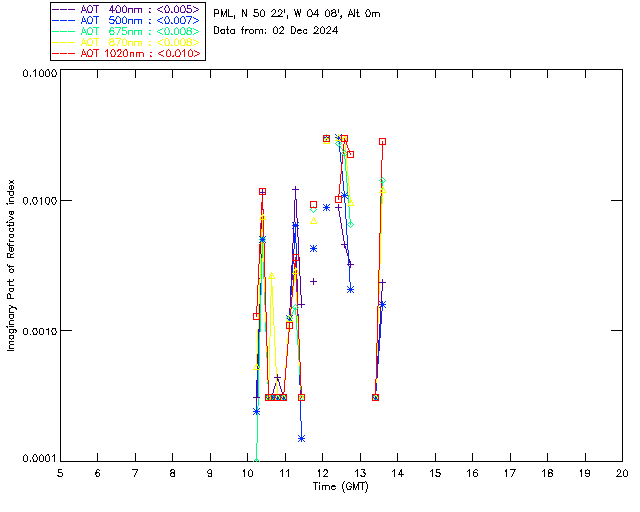Click the station text PML, N 50 22'

click(x=251, y=14)
